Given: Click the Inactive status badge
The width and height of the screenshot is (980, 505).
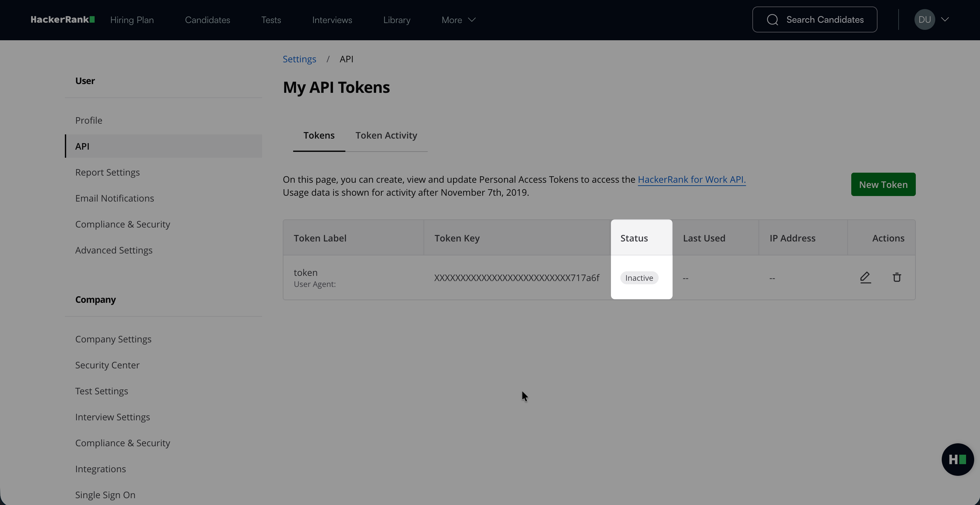Looking at the screenshot, I should [x=639, y=278].
